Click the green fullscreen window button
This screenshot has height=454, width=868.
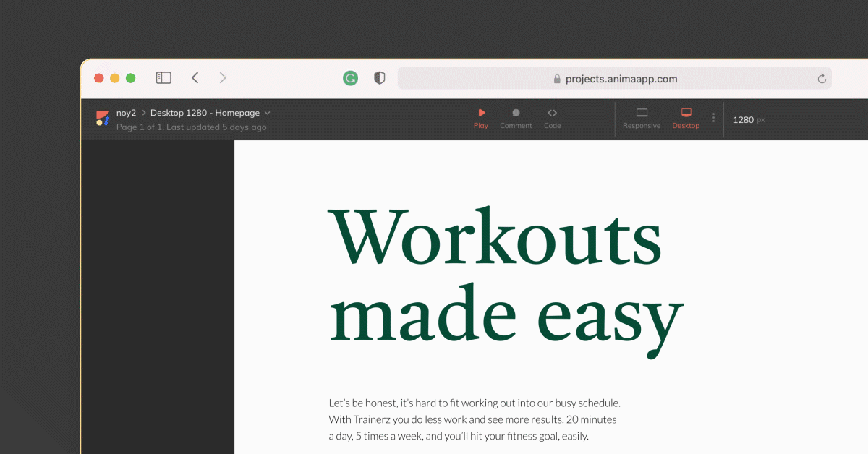(x=131, y=78)
